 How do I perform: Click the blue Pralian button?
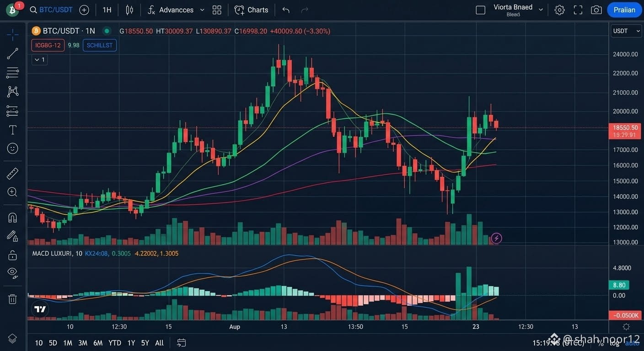(x=624, y=10)
